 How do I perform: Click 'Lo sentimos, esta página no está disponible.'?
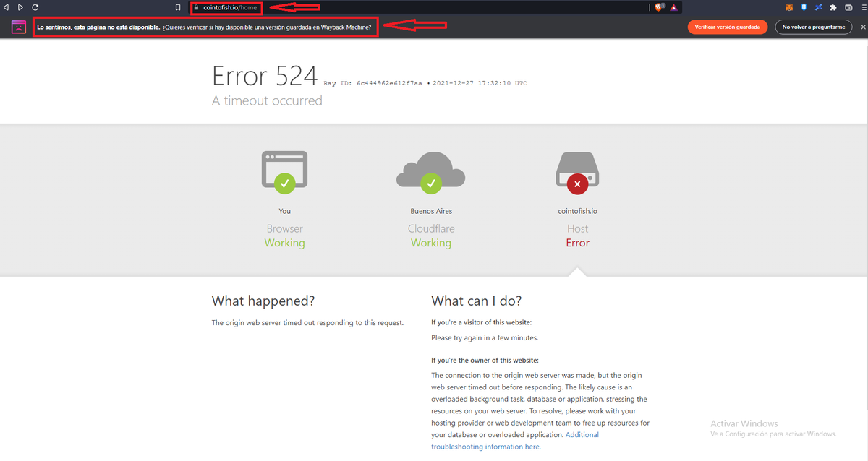click(x=98, y=27)
